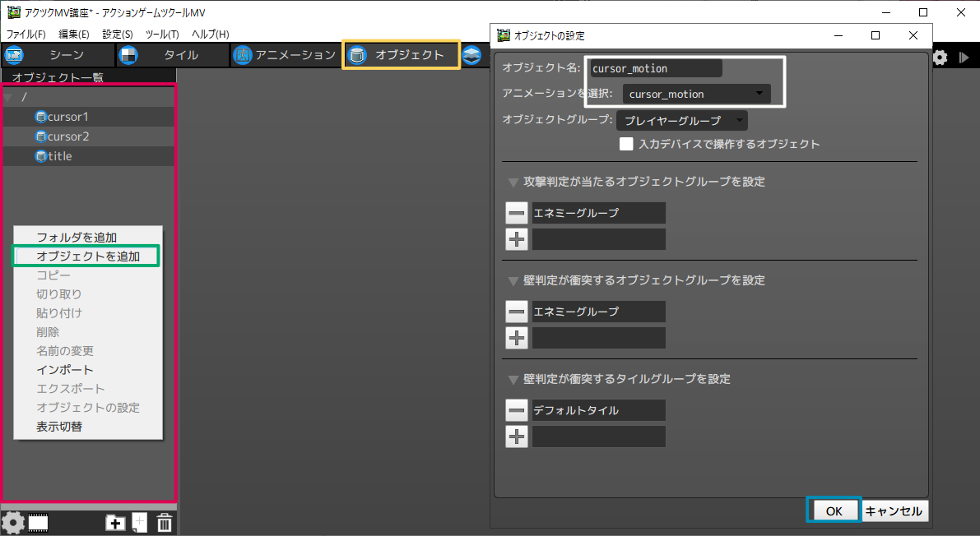Click the gear icon in the top-right toolbar
The height and width of the screenshot is (536, 980).
940,57
